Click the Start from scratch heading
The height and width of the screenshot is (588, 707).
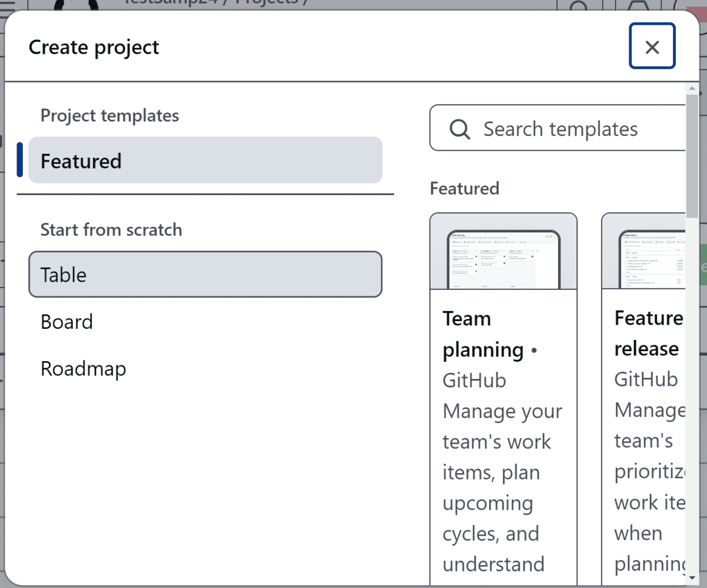(111, 230)
